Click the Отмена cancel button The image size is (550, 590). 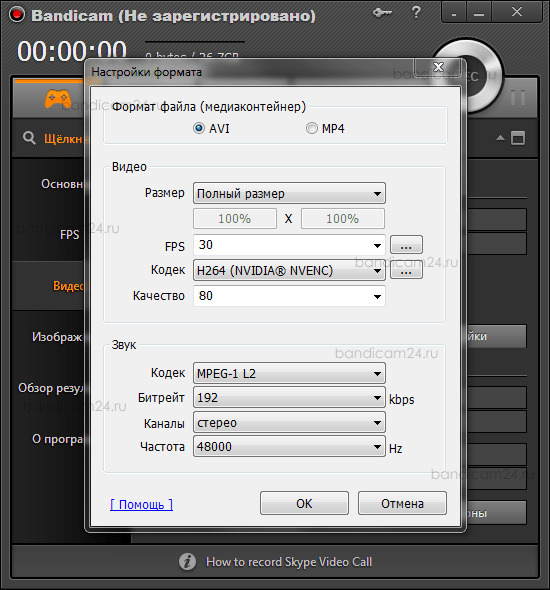(x=402, y=503)
